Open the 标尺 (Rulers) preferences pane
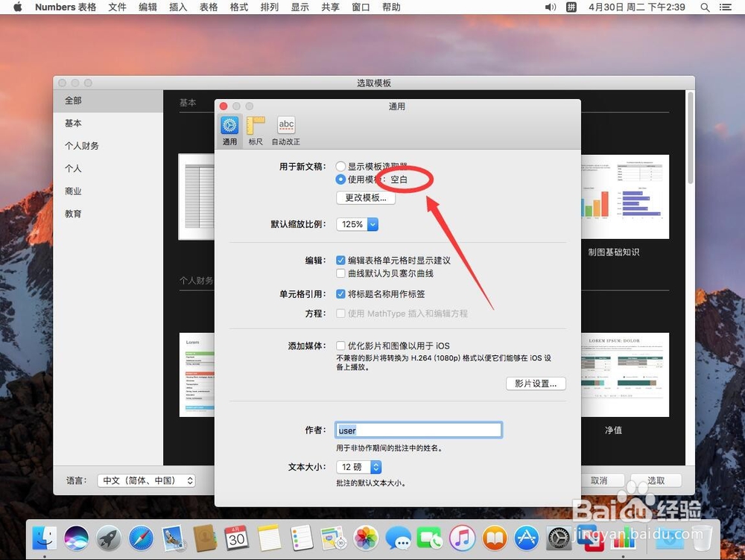 point(256,127)
